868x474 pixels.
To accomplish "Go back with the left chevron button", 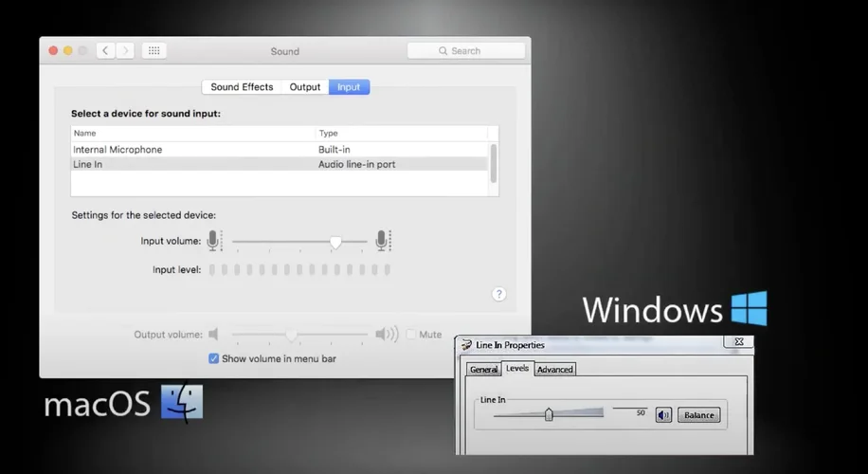I will tap(106, 51).
